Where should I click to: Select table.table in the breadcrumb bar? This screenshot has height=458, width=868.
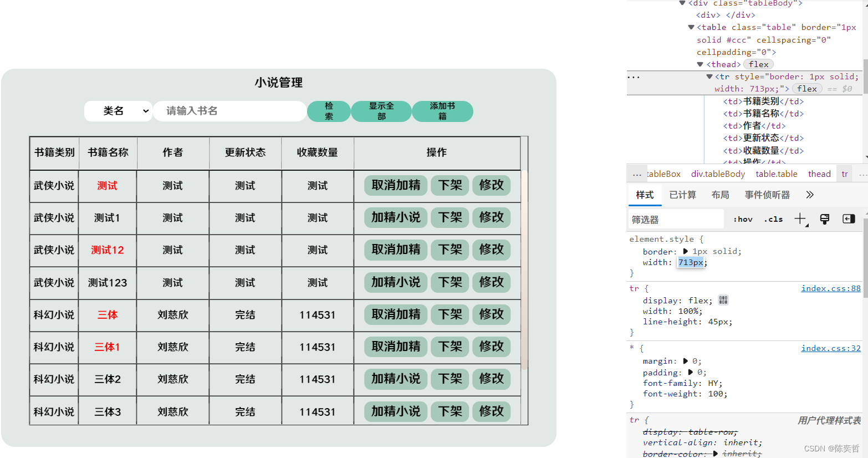(776, 174)
